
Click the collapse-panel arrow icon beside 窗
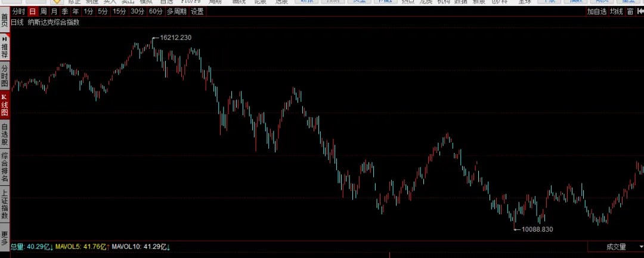click(x=640, y=11)
